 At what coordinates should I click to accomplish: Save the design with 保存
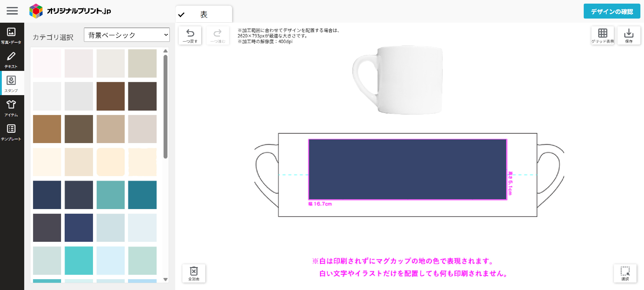[629, 36]
